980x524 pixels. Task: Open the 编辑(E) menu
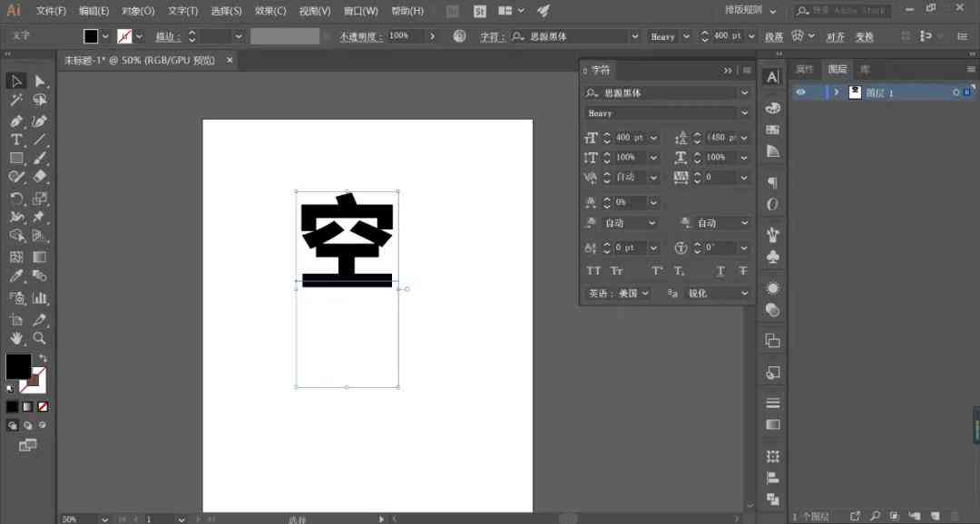coord(93,11)
